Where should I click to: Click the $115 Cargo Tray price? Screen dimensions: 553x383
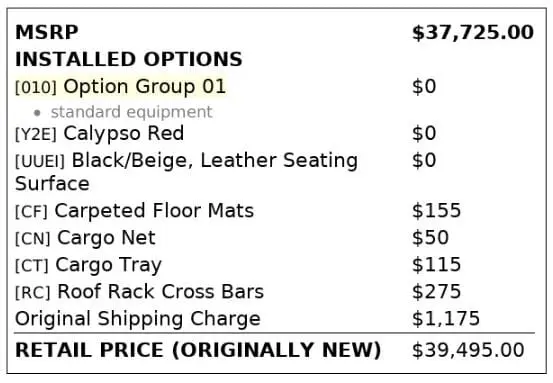(436, 265)
